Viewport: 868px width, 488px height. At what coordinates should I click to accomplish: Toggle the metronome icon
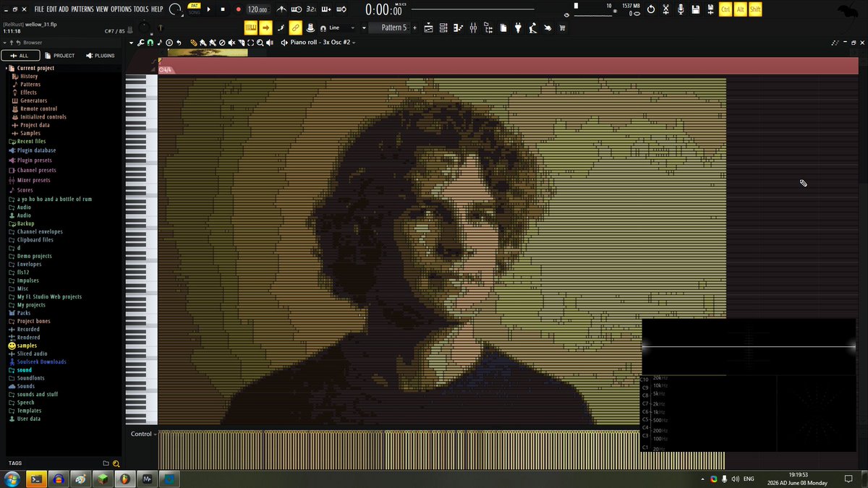(281, 9)
